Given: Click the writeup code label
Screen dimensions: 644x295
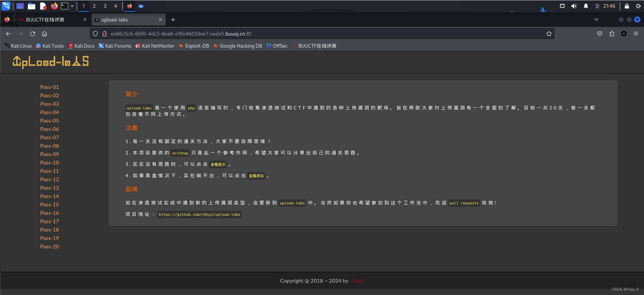Looking at the screenshot, I should [180, 153].
